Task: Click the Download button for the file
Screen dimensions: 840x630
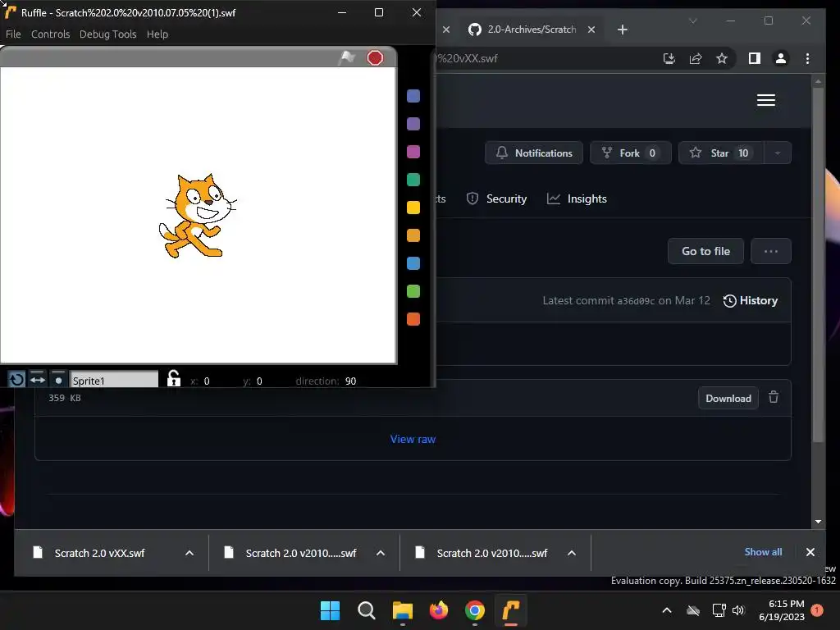Action: (x=728, y=398)
